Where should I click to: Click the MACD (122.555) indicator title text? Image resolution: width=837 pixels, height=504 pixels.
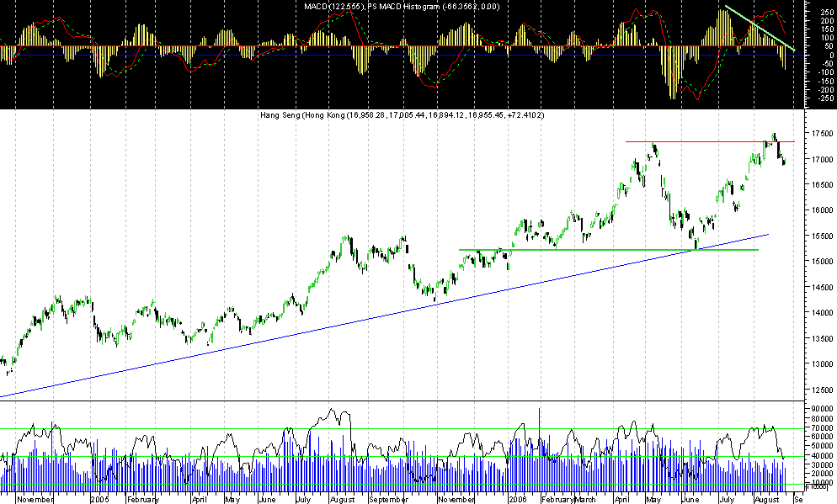tap(335, 7)
